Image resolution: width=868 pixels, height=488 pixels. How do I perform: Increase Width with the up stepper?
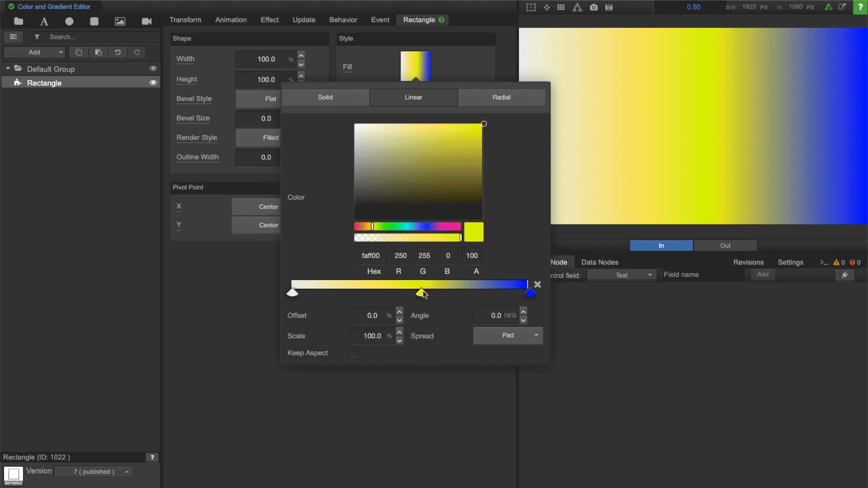tap(301, 55)
